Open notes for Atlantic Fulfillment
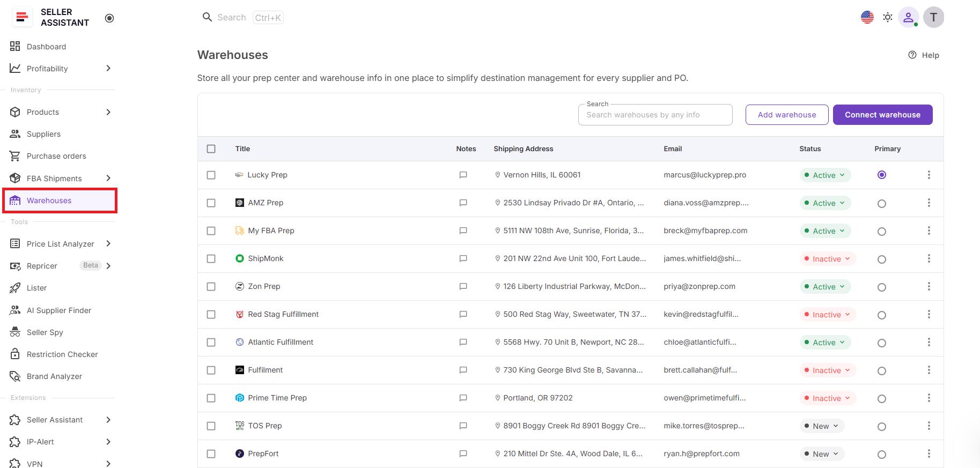The image size is (980, 468). pos(463,342)
